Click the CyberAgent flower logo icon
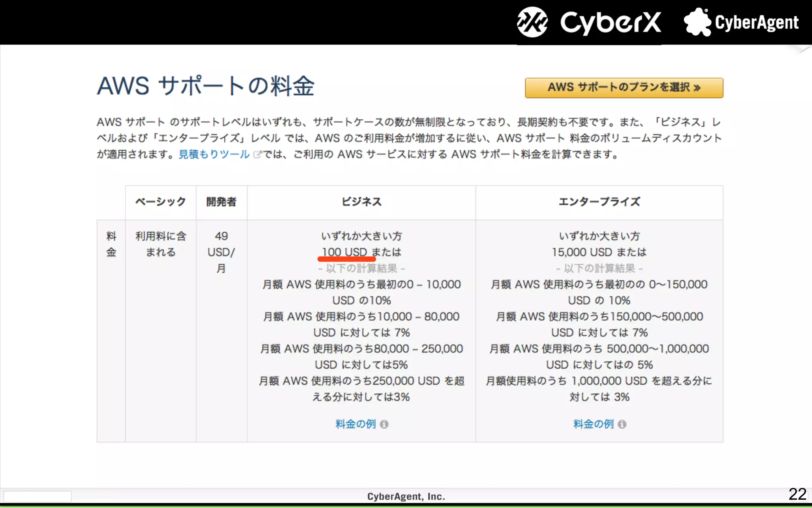 click(x=697, y=22)
